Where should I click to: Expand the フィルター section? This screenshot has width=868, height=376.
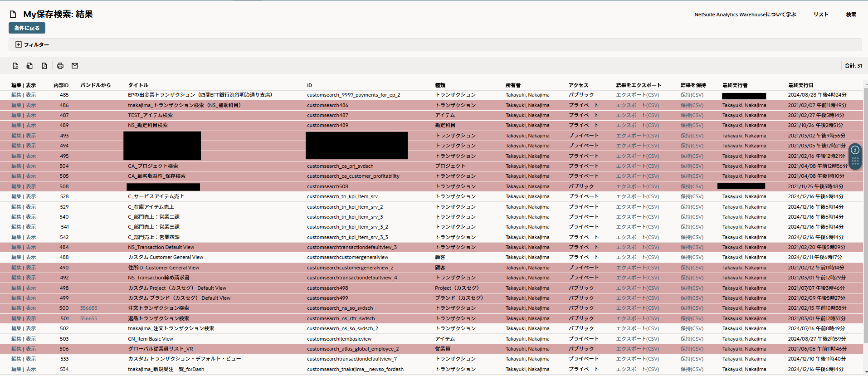pos(32,44)
